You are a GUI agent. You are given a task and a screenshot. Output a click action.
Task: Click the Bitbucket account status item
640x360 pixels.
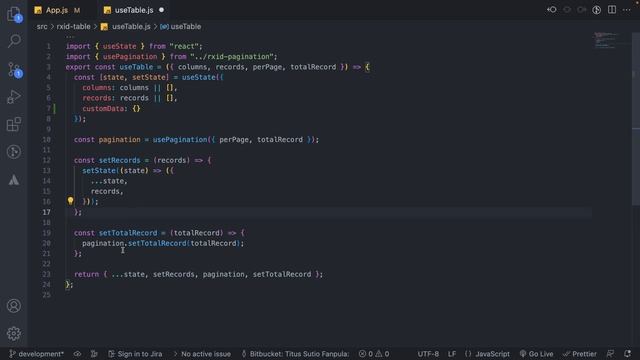(295, 354)
